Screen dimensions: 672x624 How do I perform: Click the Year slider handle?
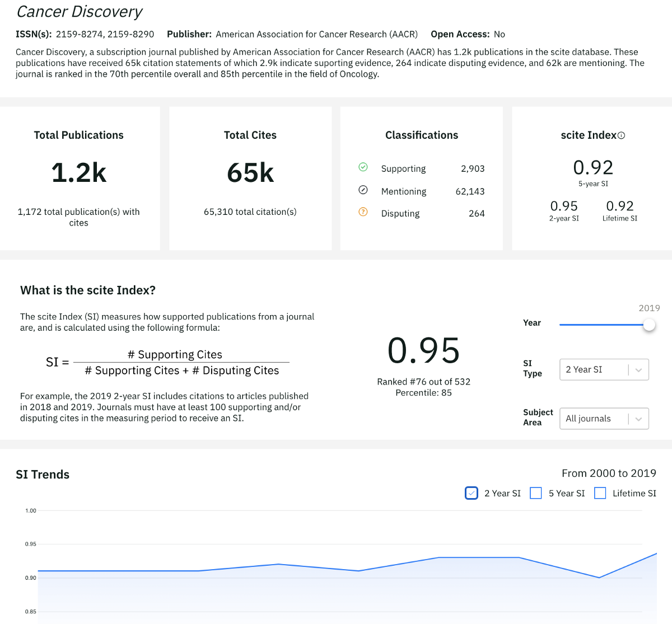(x=649, y=325)
